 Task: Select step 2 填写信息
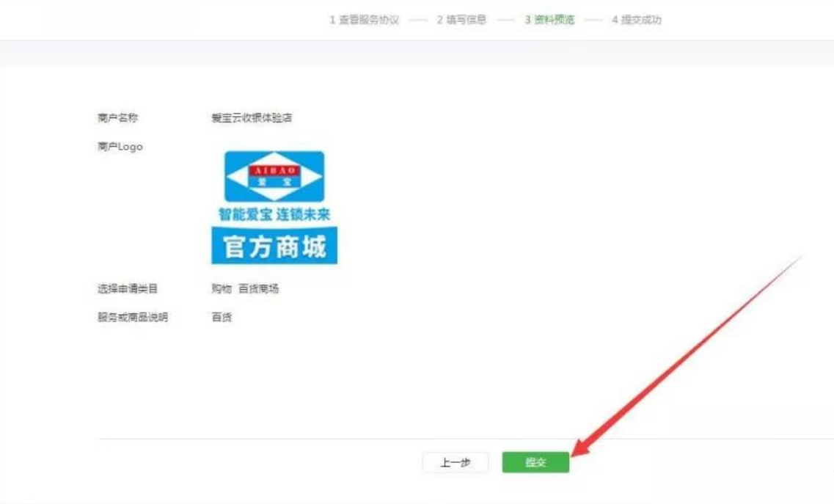461,20
